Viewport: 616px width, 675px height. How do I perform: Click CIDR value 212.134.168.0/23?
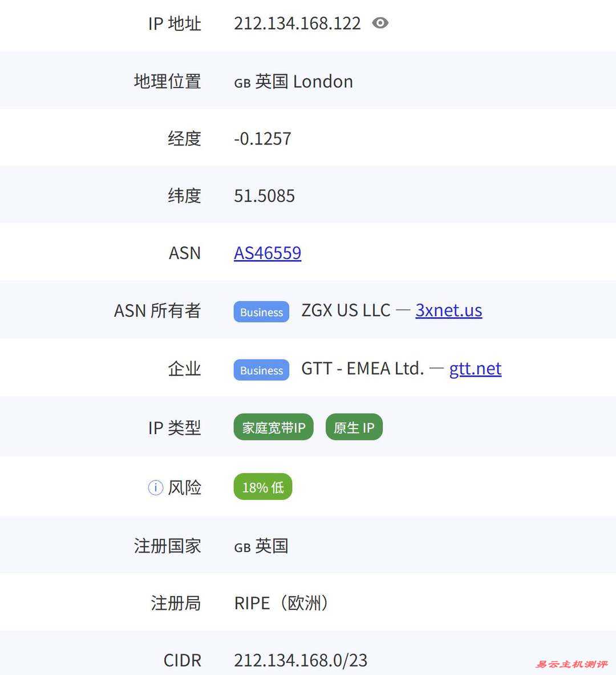pos(301,660)
